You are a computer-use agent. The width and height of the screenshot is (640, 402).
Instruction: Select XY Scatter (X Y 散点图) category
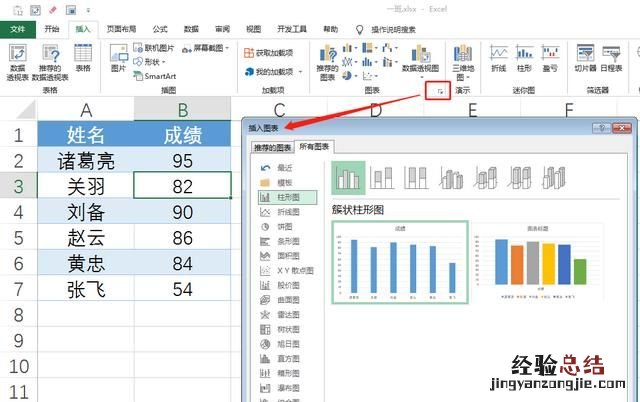[x=295, y=270]
